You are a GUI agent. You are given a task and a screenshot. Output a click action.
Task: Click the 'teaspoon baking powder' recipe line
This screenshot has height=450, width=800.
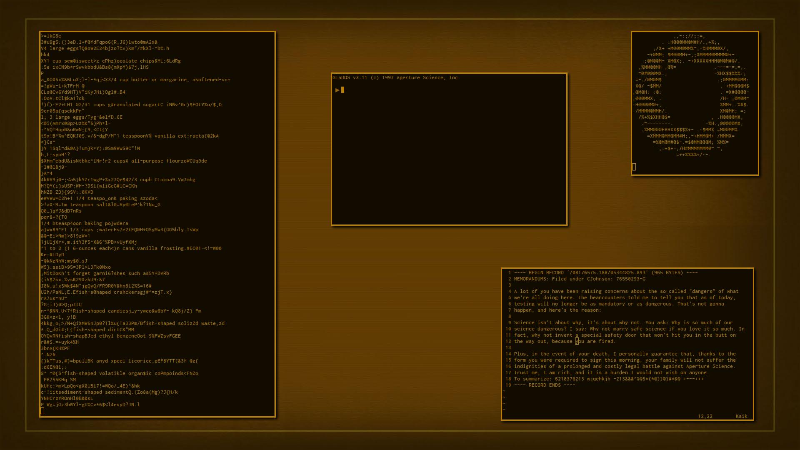pos(85,223)
